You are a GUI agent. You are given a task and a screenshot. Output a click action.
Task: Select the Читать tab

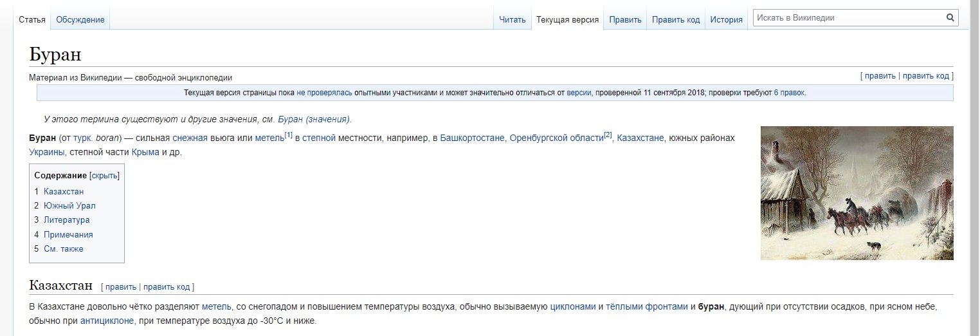coord(513,19)
